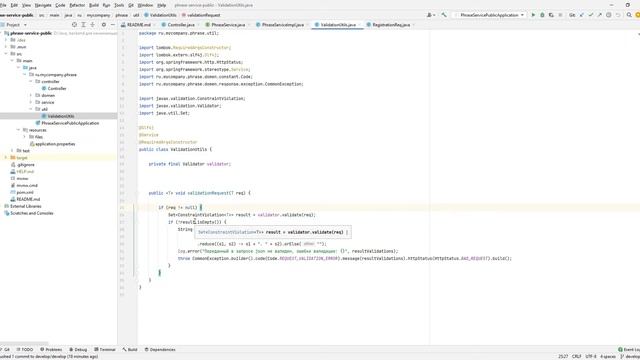This screenshot has height=360, width=640.
Task: Open the Dependencies tool window
Action: point(160,350)
